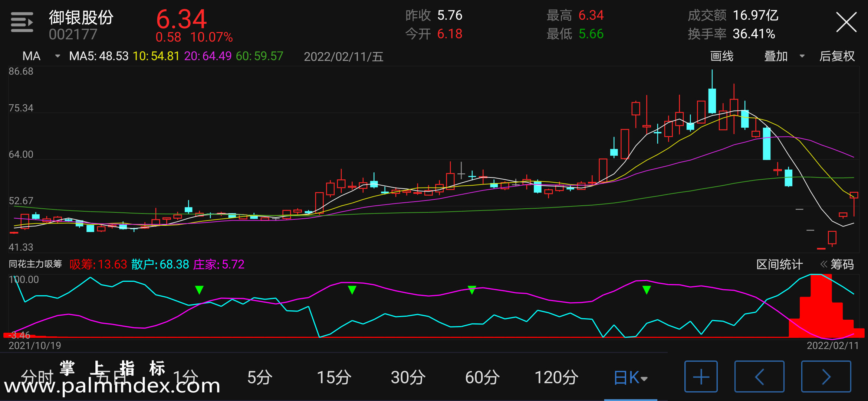Click the stock code 002177

pyautogui.click(x=73, y=35)
